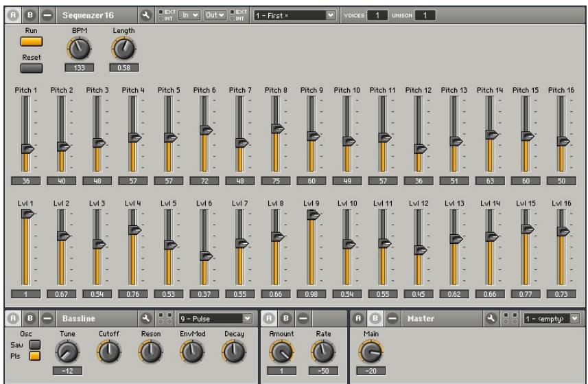Click the BPM value 133
Screen dimensions: 588x384
(79, 67)
